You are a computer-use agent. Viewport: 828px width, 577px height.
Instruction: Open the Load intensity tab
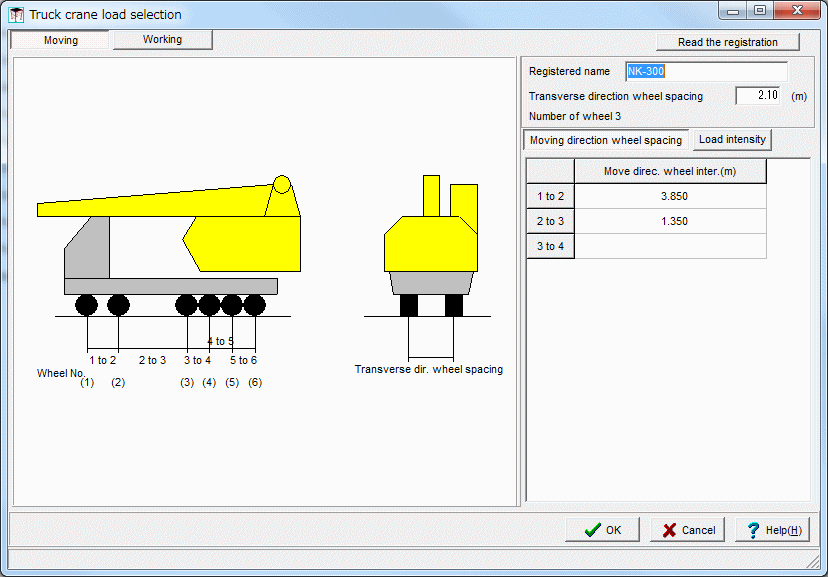click(x=732, y=140)
